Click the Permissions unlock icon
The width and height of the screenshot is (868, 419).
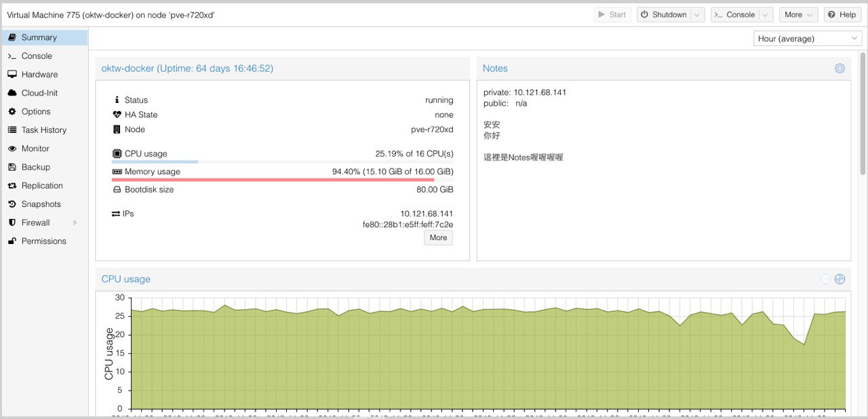pos(12,241)
